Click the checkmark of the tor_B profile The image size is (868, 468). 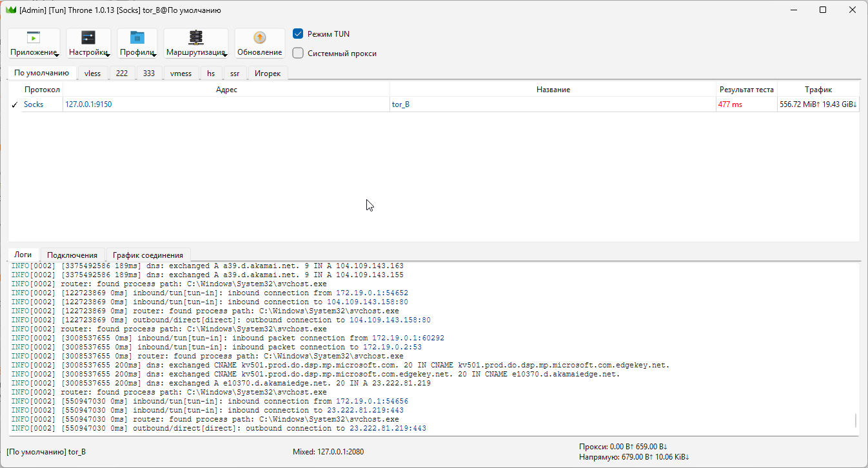pyautogui.click(x=15, y=104)
